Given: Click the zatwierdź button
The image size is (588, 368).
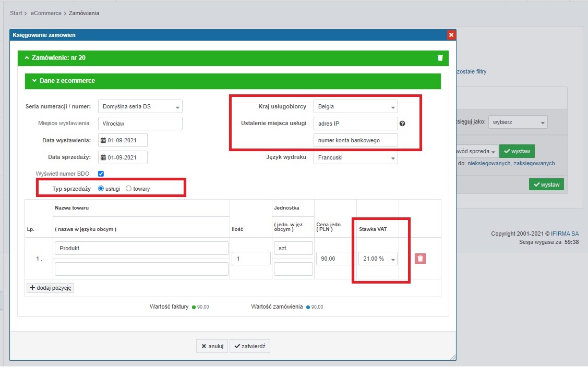Looking at the screenshot, I should 250,346.
